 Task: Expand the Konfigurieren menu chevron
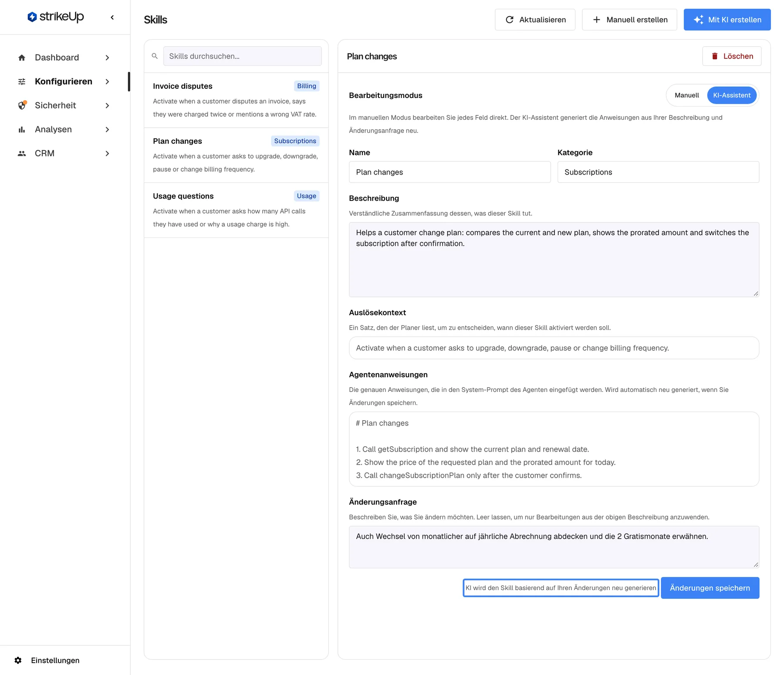click(x=107, y=81)
